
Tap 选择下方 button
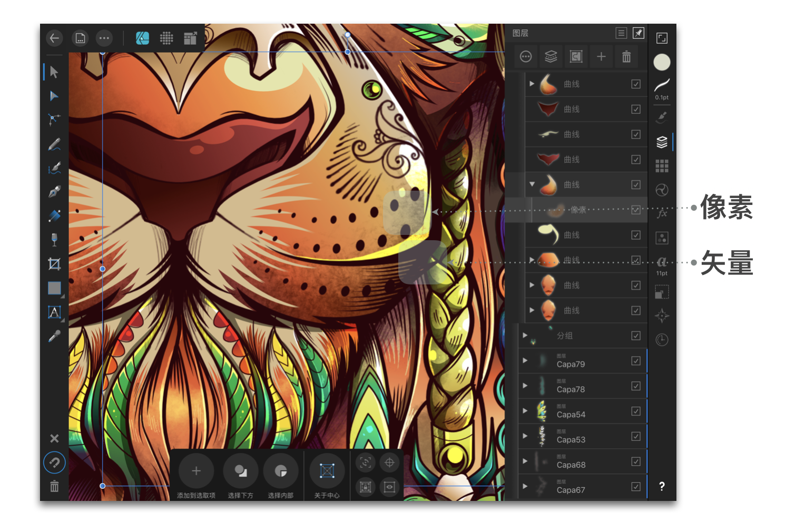[x=241, y=476]
